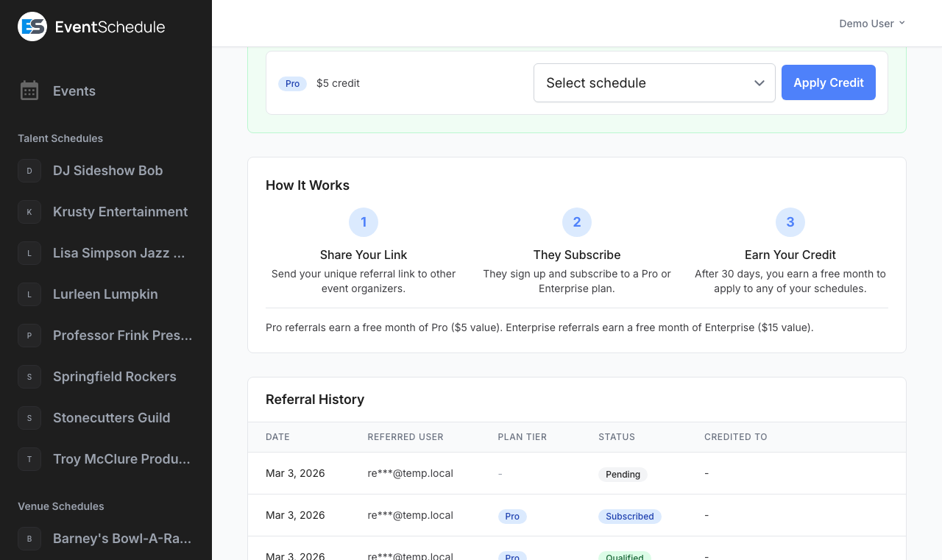942x560 pixels.
Task: Select the Events calendar icon
Action: [x=29, y=91]
